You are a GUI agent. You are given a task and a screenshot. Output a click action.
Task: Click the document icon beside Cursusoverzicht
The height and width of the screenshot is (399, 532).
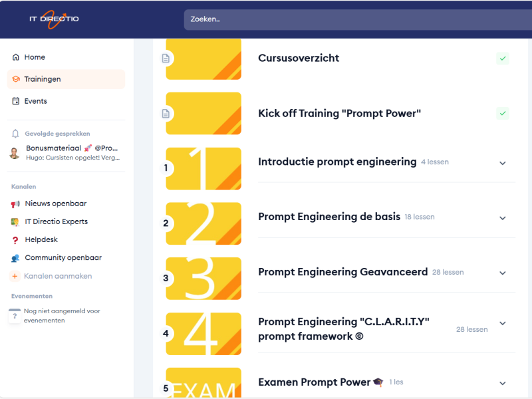click(166, 59)
